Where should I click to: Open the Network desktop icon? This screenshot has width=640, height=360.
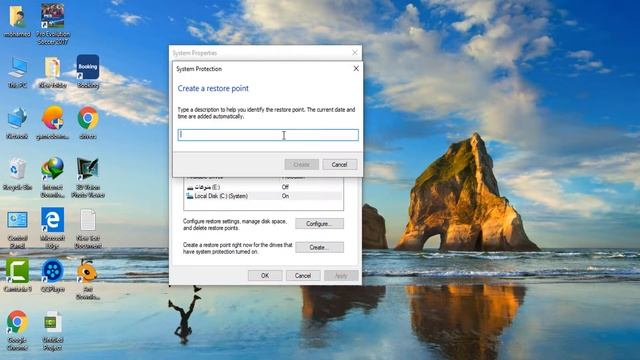pyautogui.click(x=17, y=124)
